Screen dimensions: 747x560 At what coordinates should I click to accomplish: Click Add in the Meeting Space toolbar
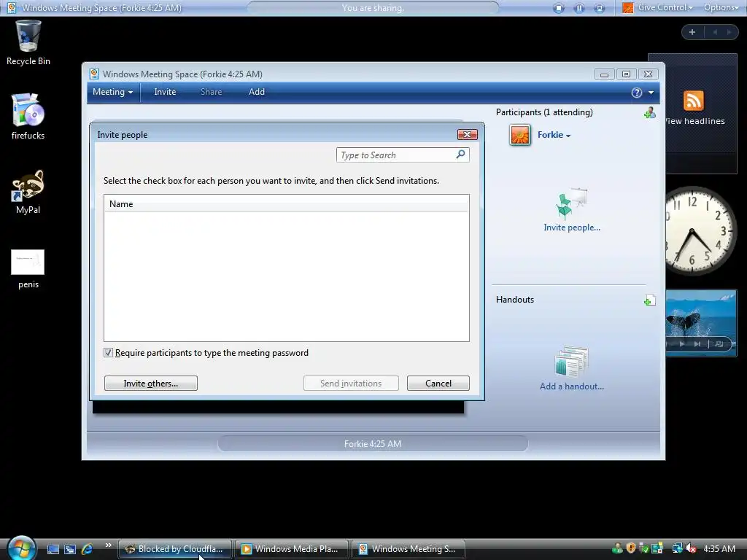click(256, 92)
